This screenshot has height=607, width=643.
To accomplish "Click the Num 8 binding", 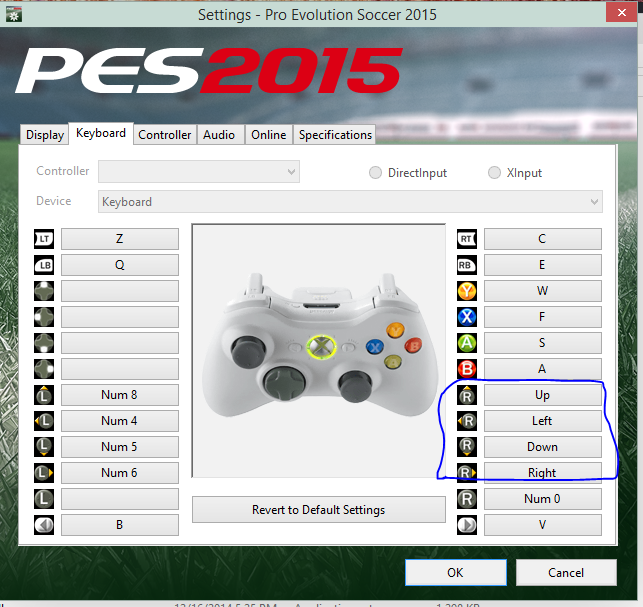I will coord(120,395).
